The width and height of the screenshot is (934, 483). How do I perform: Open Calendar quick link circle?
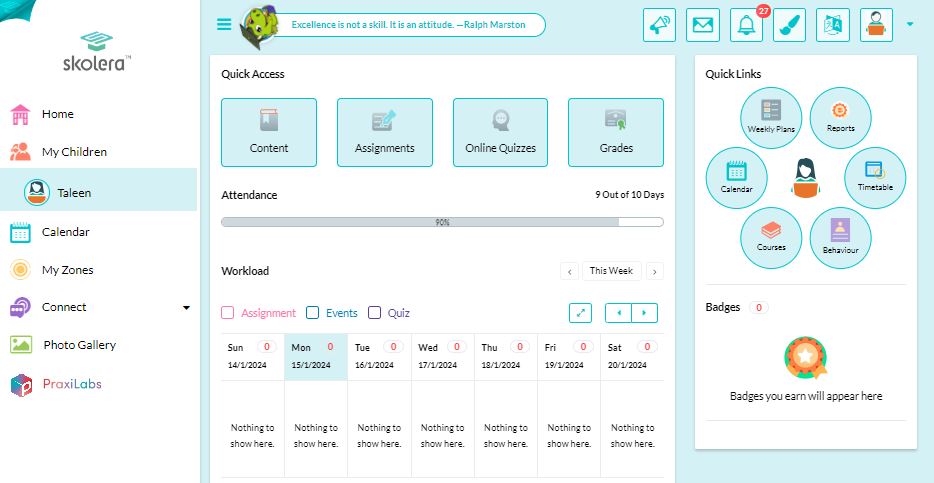pos(736,177)
